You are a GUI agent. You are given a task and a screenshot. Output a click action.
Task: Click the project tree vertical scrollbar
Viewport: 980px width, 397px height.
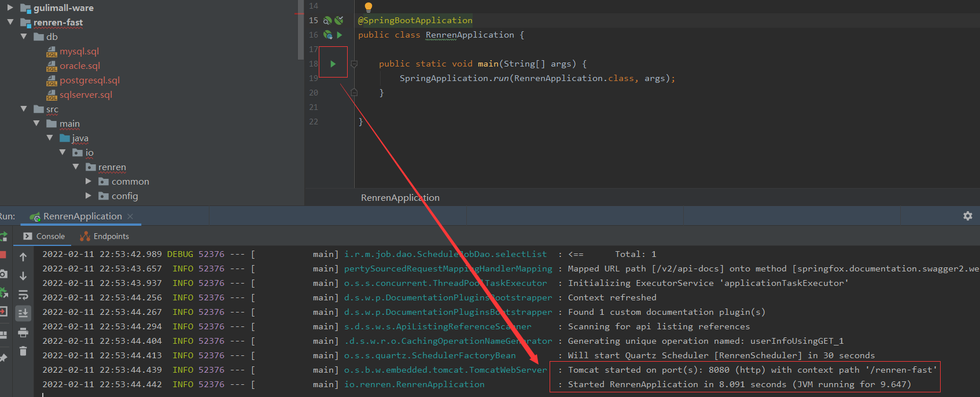coord(300,29)
